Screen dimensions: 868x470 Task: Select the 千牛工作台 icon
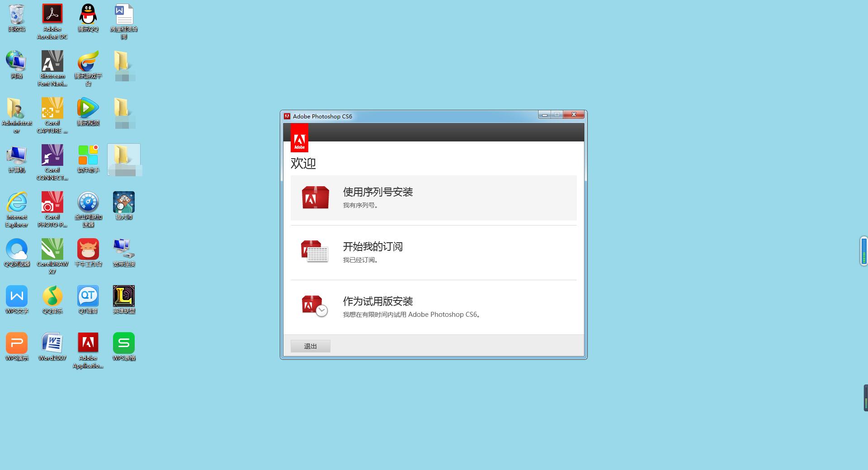tap(88, 253)
